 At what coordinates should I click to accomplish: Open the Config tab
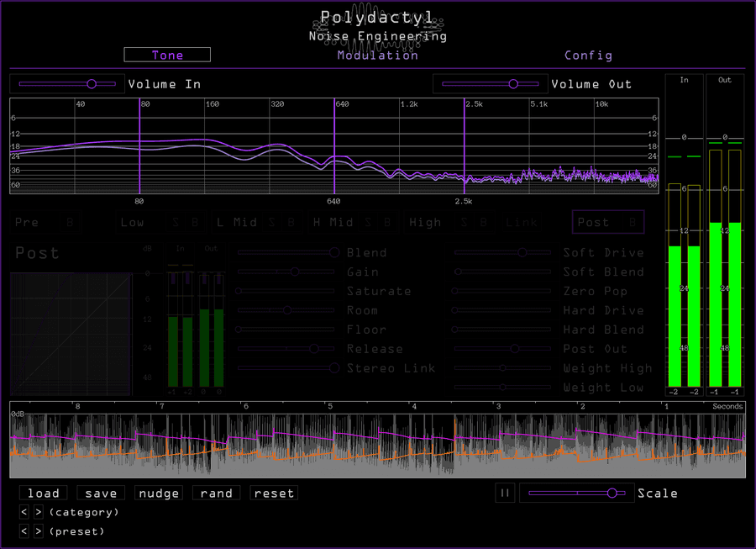coord(588,55)
